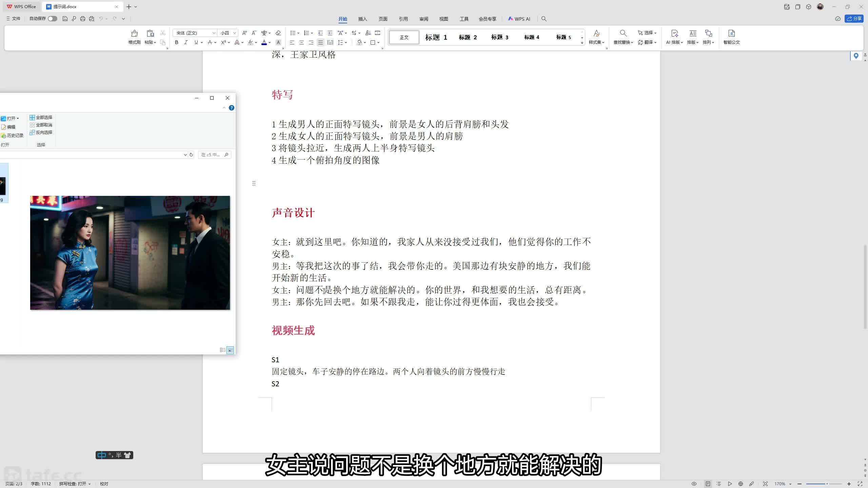Apply italic formatting

coord(186,42)
